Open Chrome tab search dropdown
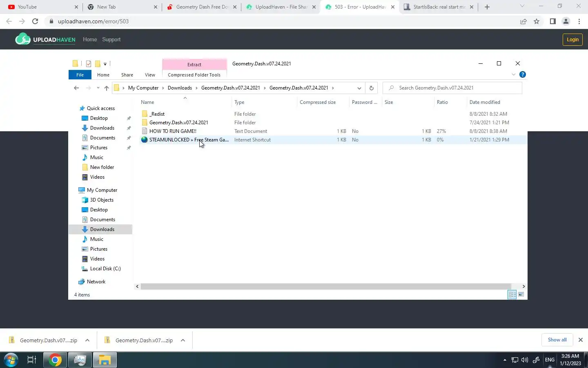This screenshot has height=368, width=588. point(522,6)
